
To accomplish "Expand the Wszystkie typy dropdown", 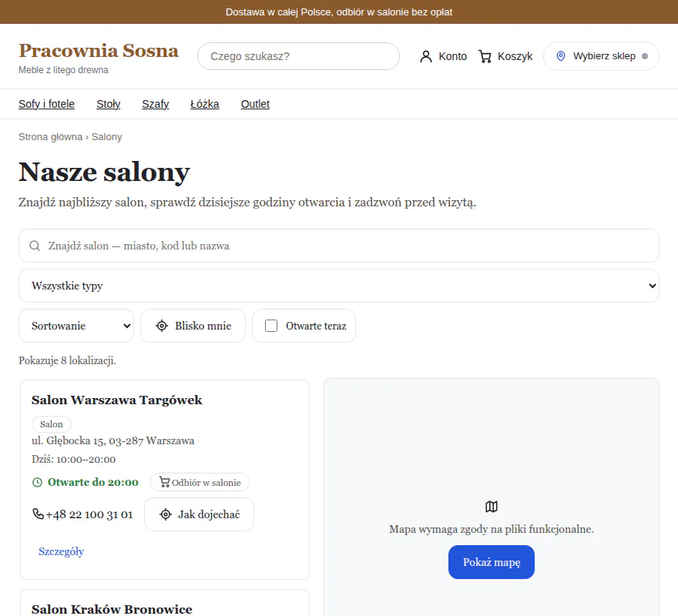I will coord(339,286).
